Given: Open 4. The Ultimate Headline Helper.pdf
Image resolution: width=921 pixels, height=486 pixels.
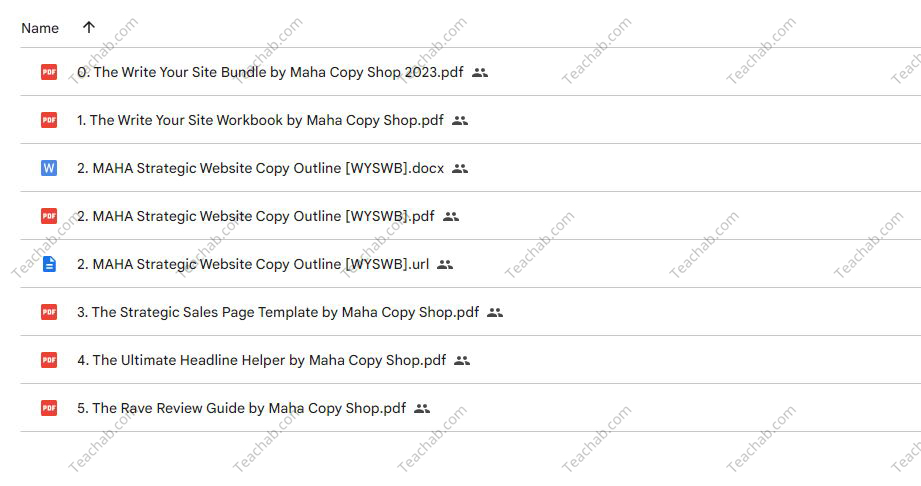Looking at the screenshot, I should [261, 360].
